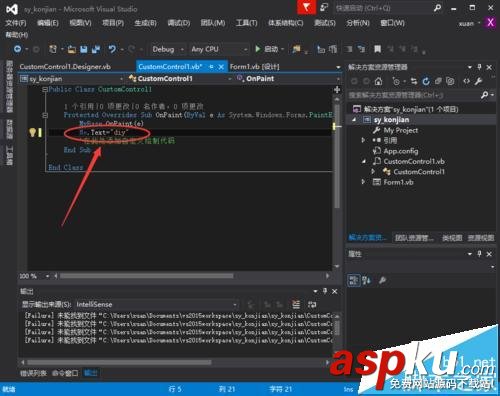Open the IntelliSense output source dropdown
This screenshot has height=396, width=500.
coord(157,304)
